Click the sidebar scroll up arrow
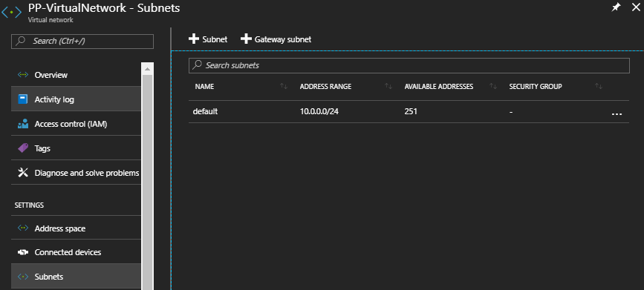This screenshot has width=644, height=290. tap(147, 69)
